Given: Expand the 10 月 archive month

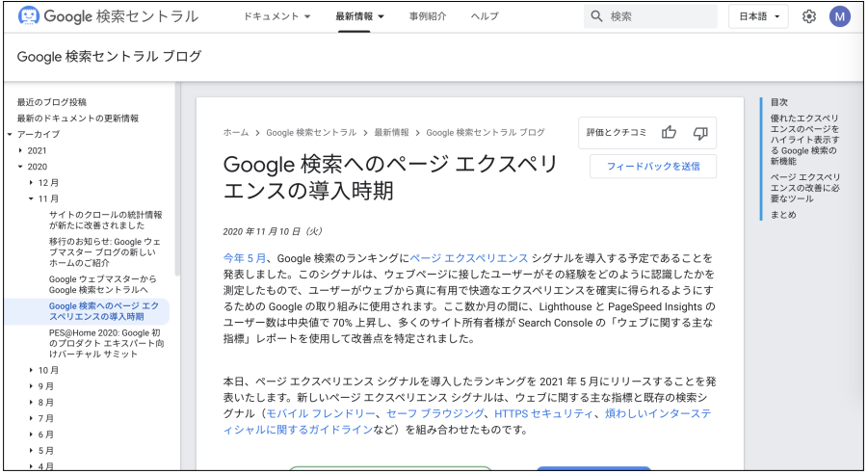Looking at the screenshot, I should 31,370.
